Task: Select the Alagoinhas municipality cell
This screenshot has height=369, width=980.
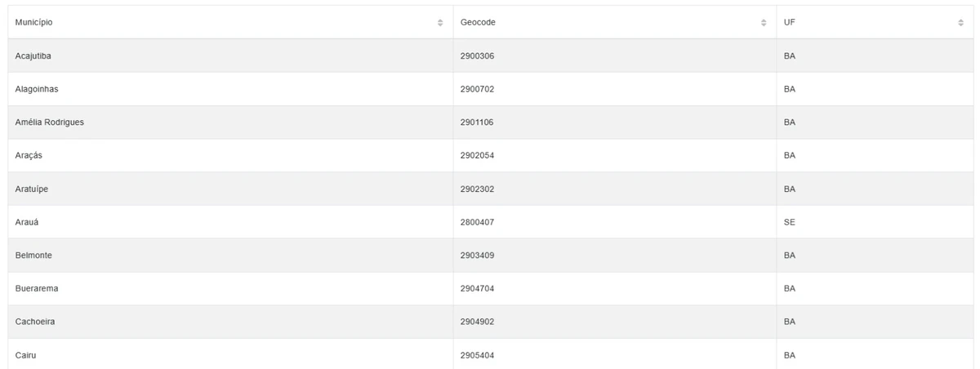Action: point(230,89)
